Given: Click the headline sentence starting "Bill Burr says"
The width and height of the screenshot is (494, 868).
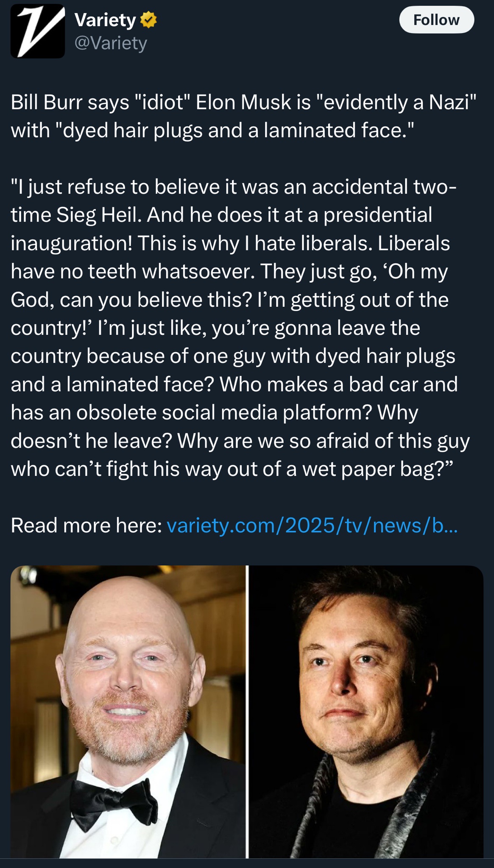Looking at the screenshot, I should coord(243,116).
